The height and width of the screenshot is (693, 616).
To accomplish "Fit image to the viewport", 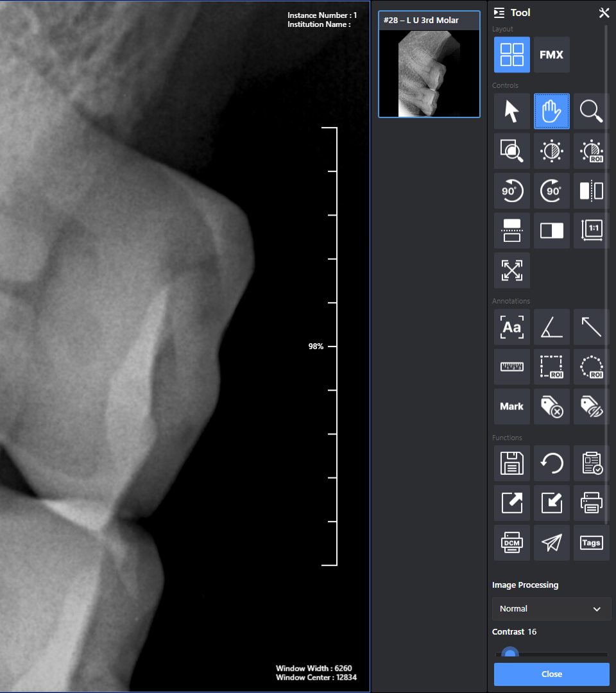I will 511,270.
